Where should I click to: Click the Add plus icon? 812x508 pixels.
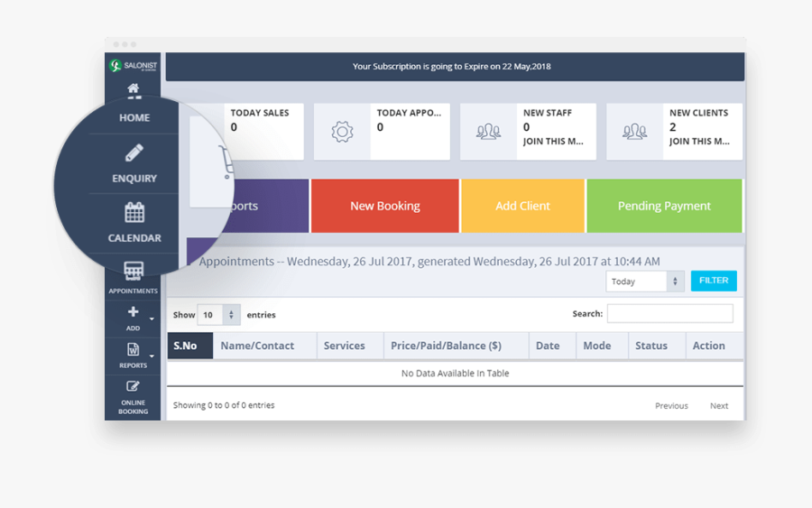pyautogui.click(x=133, y=312)
